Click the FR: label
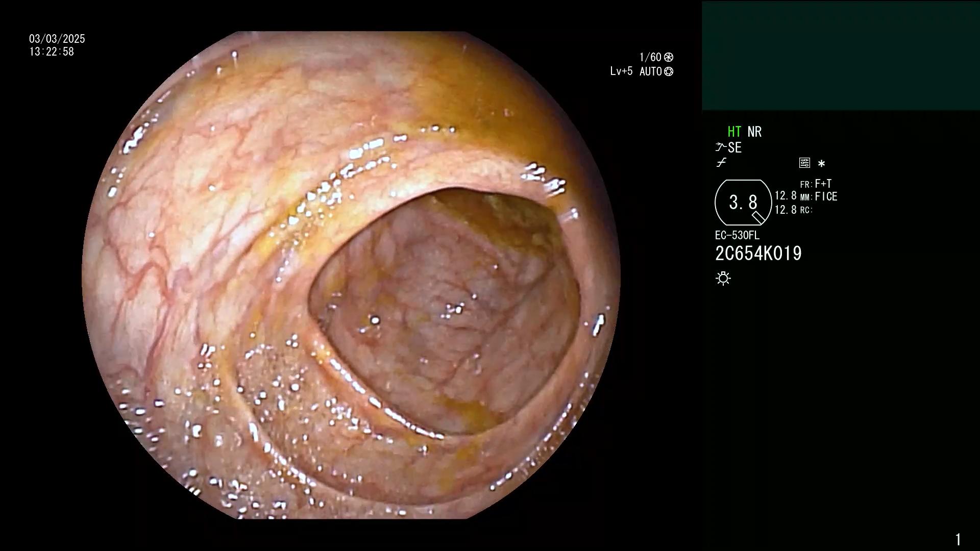The height and width of the screenshot is (551, 980). [x=806, y=185]
